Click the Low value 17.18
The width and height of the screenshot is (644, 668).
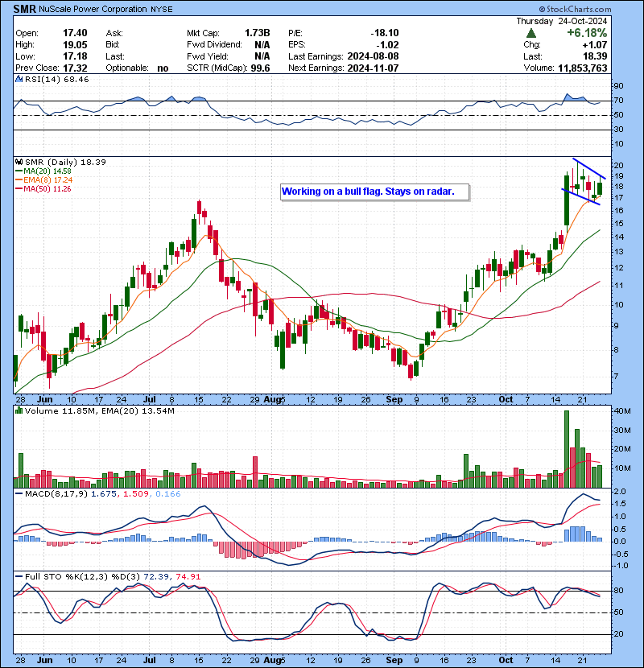tap(75, 56)
